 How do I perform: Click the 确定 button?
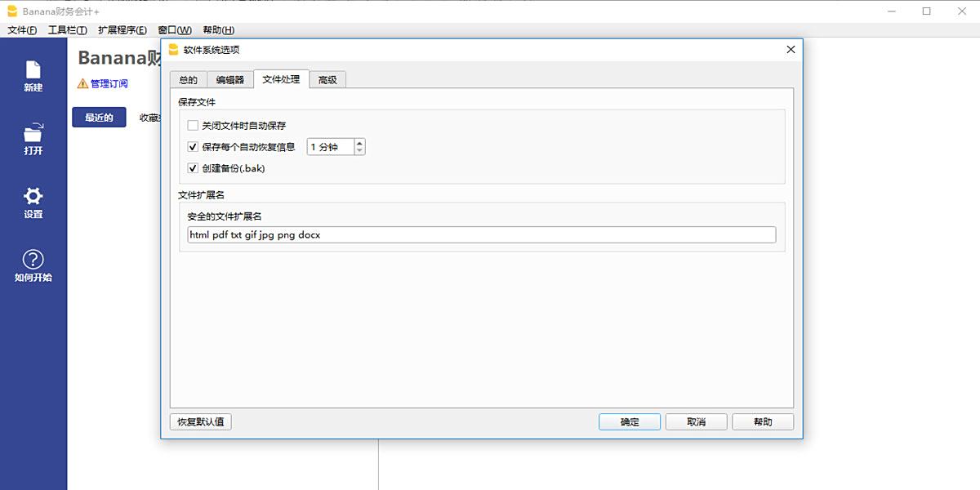pos(630,422)
